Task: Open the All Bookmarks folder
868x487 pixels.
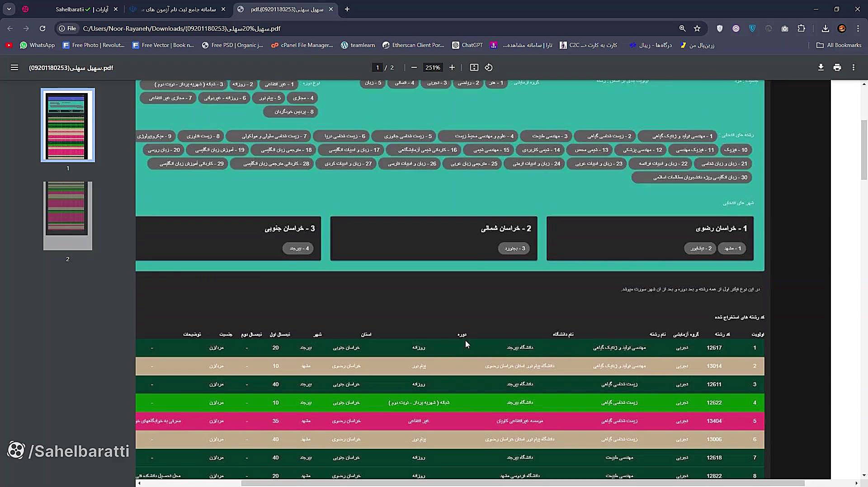Action: tap(839, 45)
